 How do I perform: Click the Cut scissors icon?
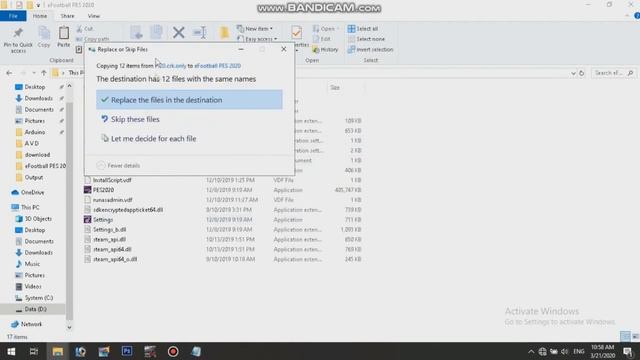click(80, 29)
